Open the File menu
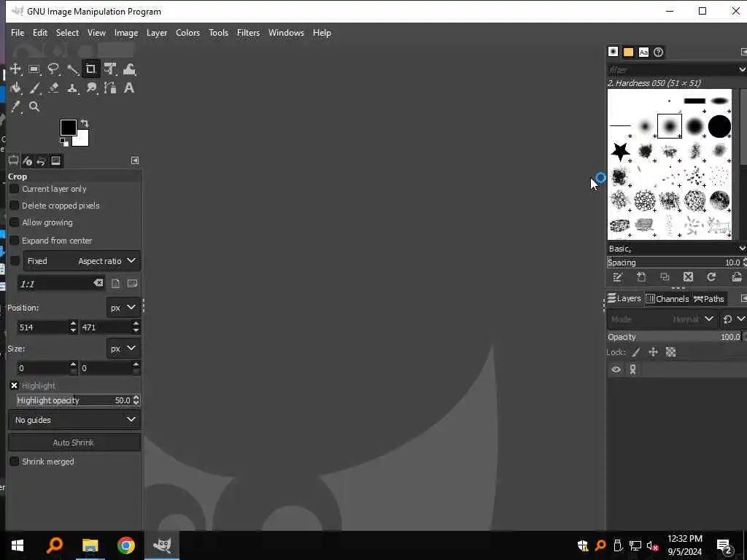 pyautogui.click(x=18, y=33)
